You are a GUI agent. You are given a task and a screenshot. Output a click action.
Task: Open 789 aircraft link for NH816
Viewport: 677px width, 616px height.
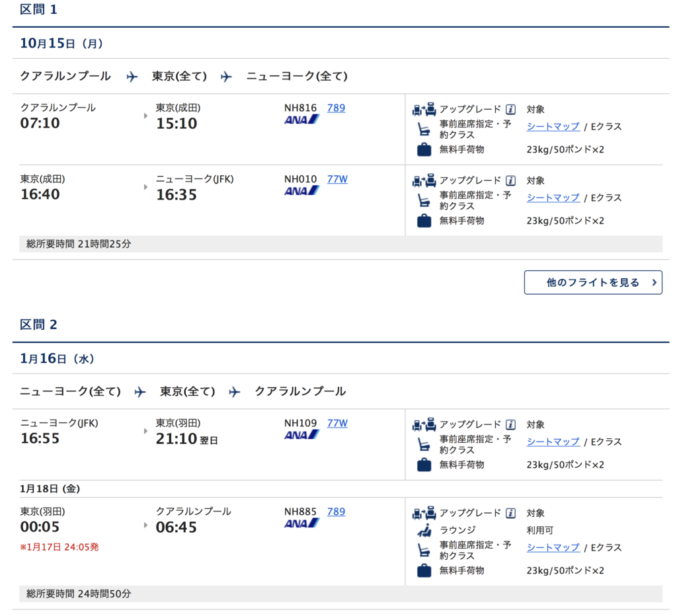pyautogui.click(x=336, y=108)
